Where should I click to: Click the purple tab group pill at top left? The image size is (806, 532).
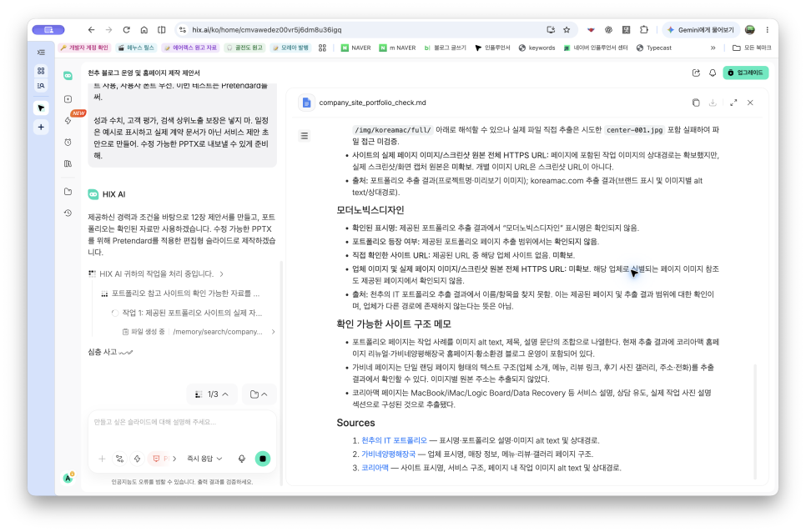click(x=48, y=30)
